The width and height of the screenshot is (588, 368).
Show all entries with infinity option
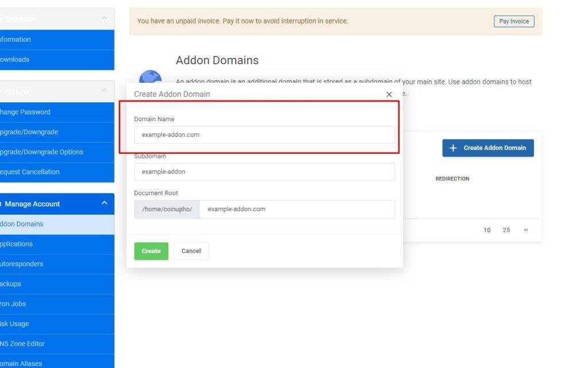[x=525, y=230]
